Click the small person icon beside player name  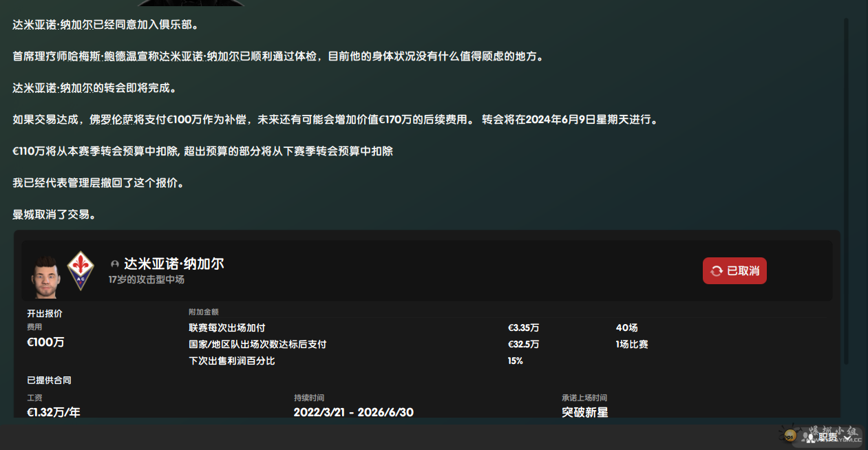click(115, 264)
